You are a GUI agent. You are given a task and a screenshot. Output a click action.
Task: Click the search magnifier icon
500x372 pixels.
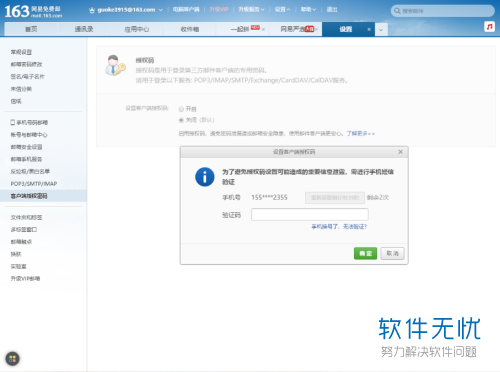point(397,11)
